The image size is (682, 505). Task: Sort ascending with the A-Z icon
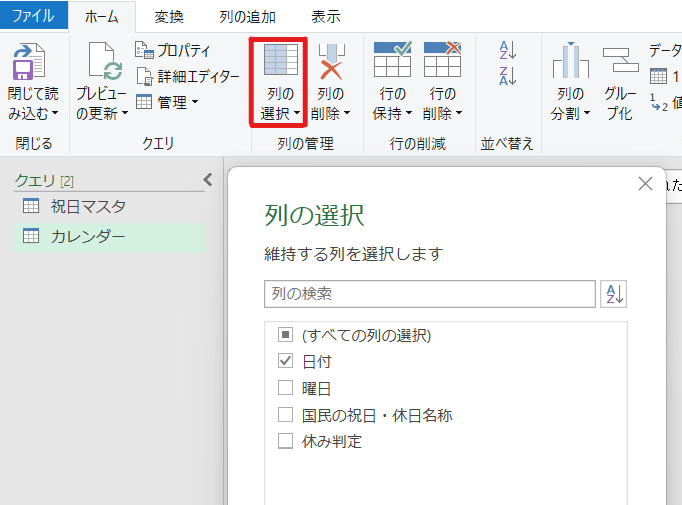pyautogui.click(x=507, y=51)
